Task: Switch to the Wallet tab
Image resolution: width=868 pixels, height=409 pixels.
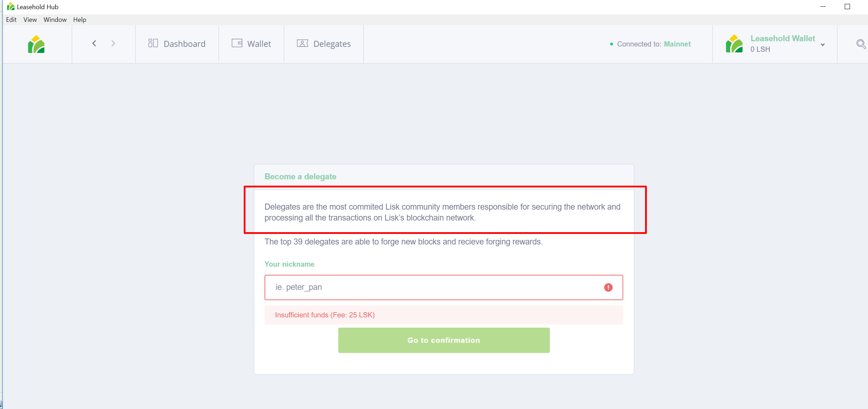Action: pyautogui.click(x=251, y=44)
